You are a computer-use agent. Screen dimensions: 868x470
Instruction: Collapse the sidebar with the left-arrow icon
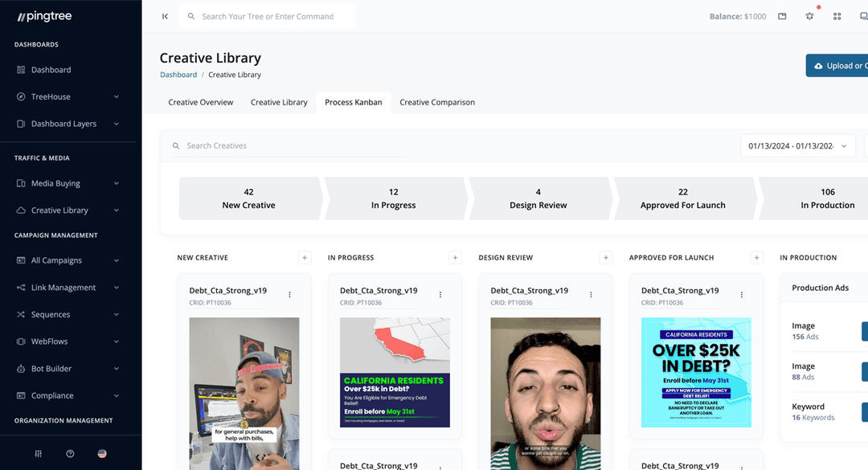pos(165,16)
